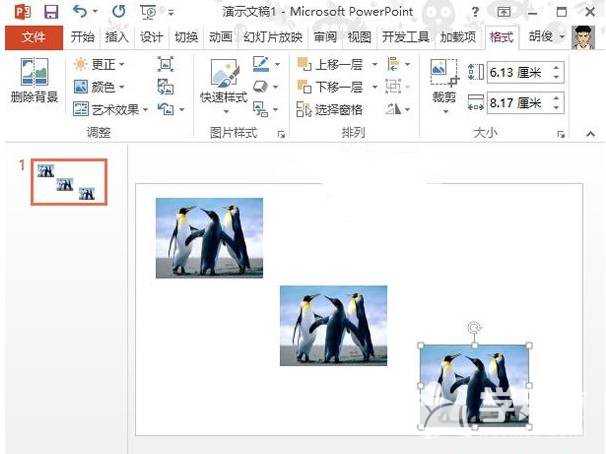The image size is (606, 454).
Task: Switch to the 插入 ribbon tab
Action: point(117,37)
